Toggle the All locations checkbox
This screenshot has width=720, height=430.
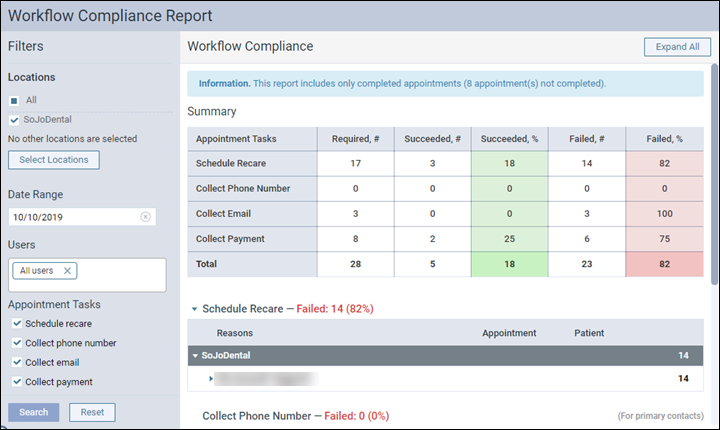(14, 100)
